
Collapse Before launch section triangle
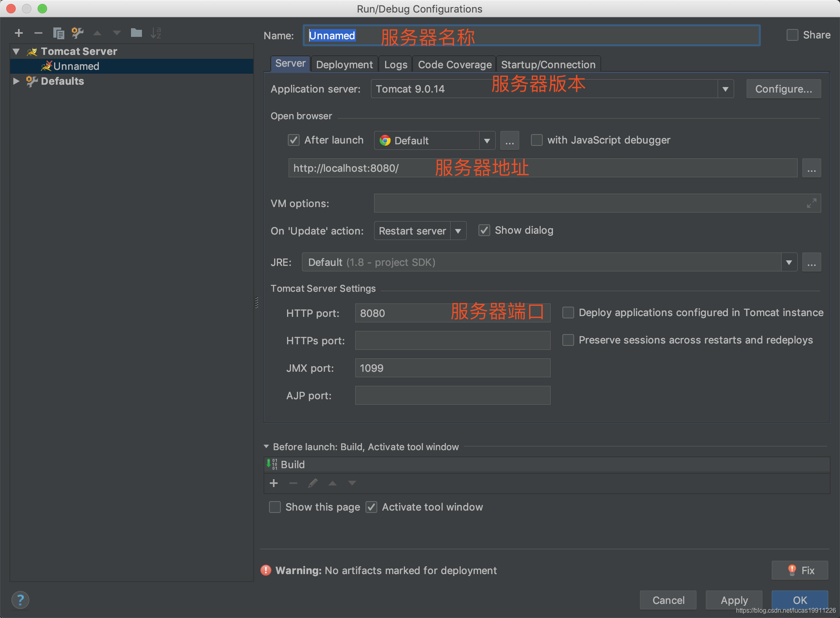(x=266, y=447)
